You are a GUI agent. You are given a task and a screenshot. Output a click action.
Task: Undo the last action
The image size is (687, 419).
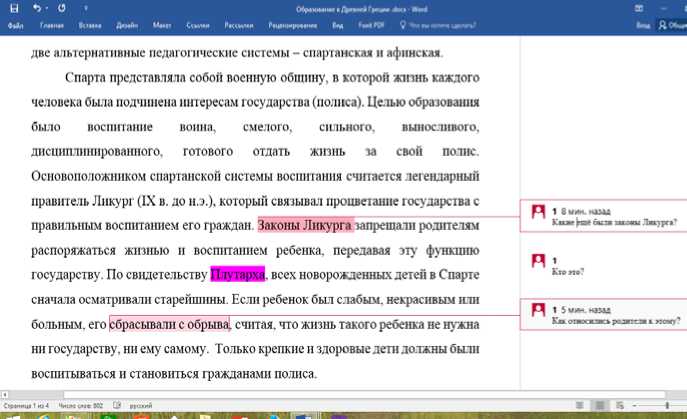click(x=35, y=8)
